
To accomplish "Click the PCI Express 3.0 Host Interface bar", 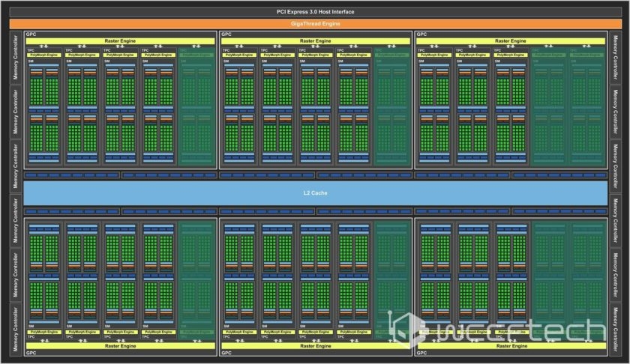I will tap(314, 12).
